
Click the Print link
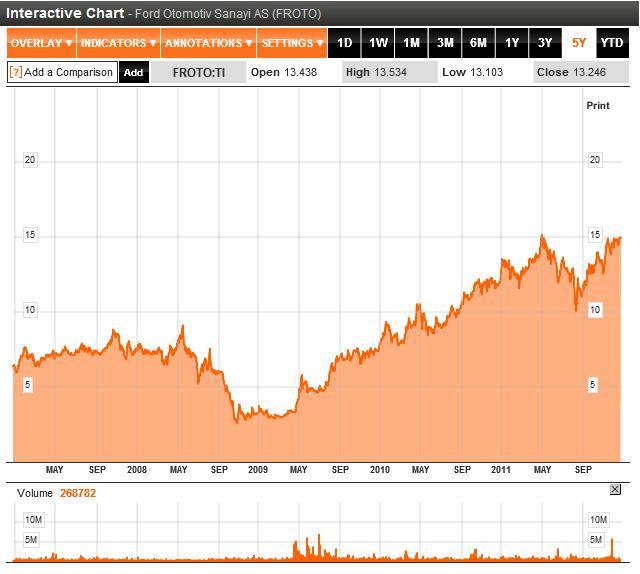tap(598, 105)
